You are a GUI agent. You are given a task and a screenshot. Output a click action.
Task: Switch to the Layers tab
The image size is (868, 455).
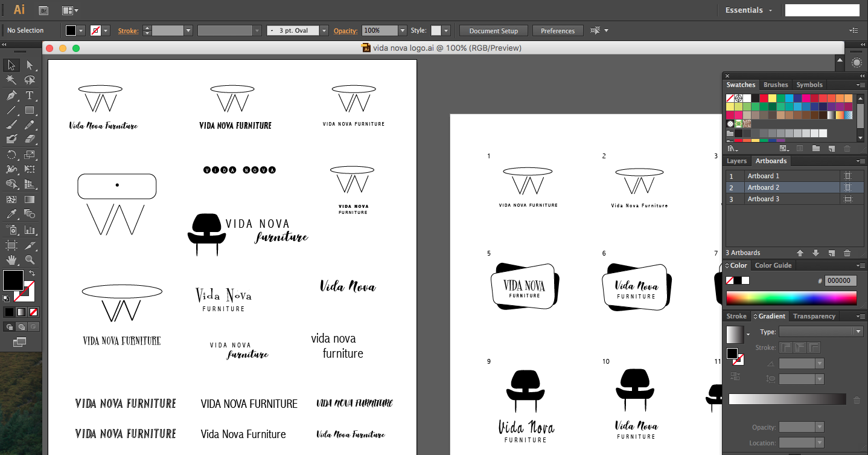(x=736, y=161)
